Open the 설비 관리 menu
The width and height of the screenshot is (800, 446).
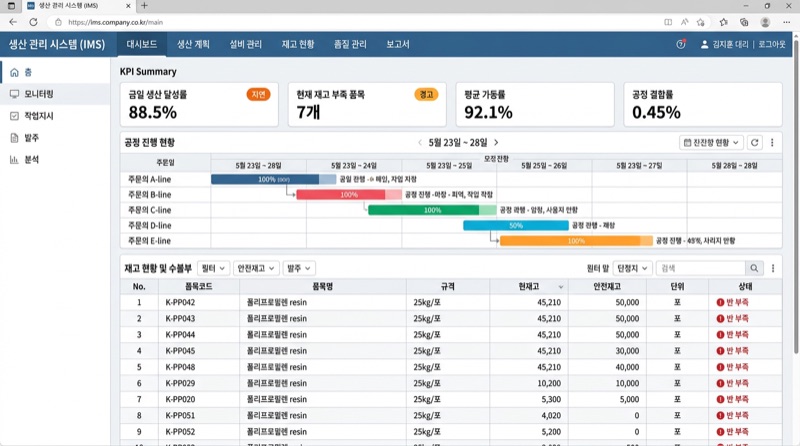pos(245,44)
